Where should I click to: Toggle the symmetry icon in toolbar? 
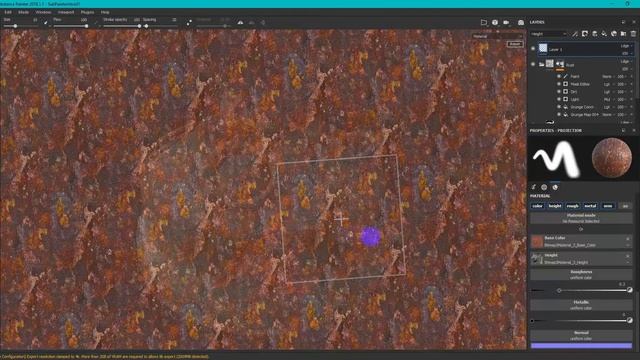pyautogui.click(x=240, y=22)
